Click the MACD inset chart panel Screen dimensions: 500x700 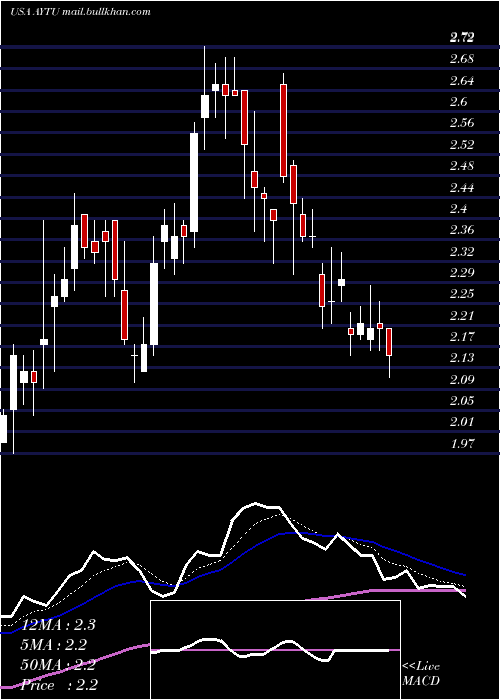point(275,650)
